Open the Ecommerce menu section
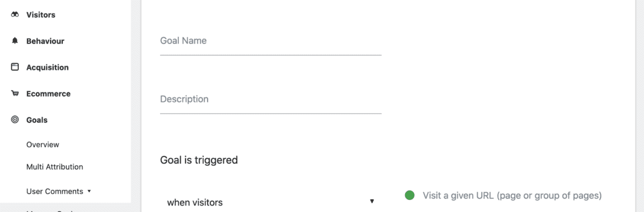Viewport: 644px width, 212px height. coord(48,94)
